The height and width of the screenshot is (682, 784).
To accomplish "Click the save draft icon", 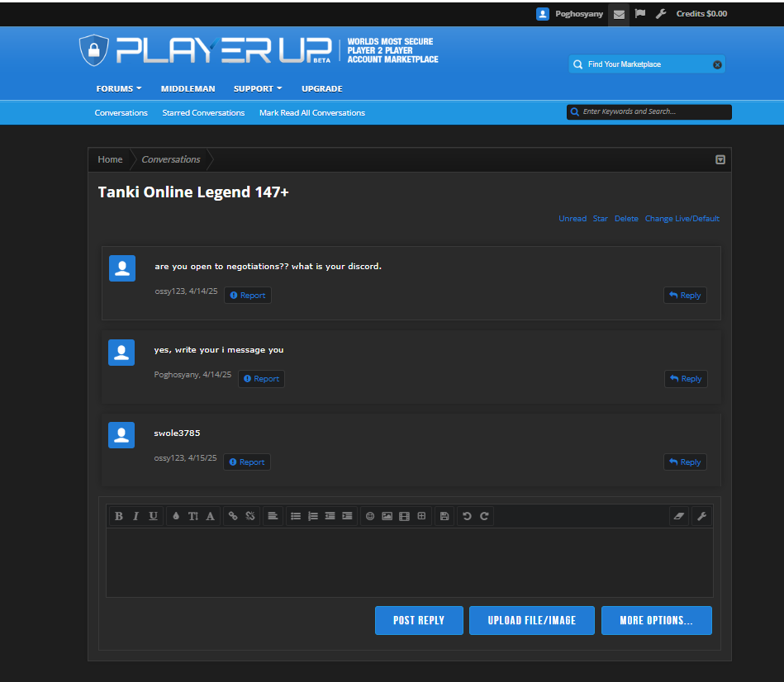I will (x=444, y=516).
